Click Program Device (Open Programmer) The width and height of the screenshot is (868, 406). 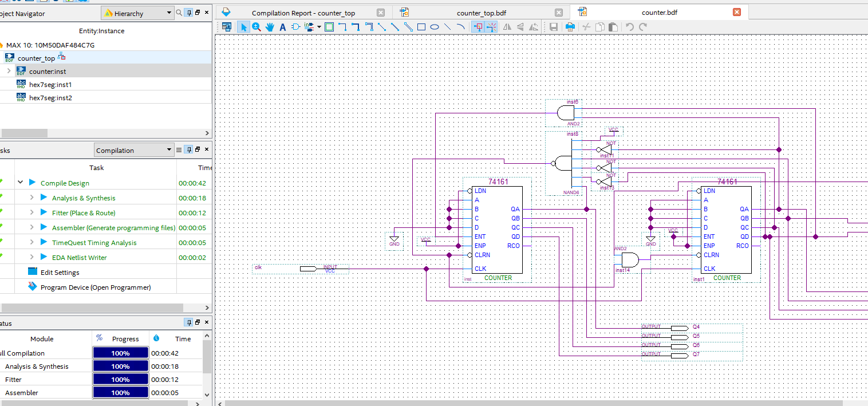[96, 287]
